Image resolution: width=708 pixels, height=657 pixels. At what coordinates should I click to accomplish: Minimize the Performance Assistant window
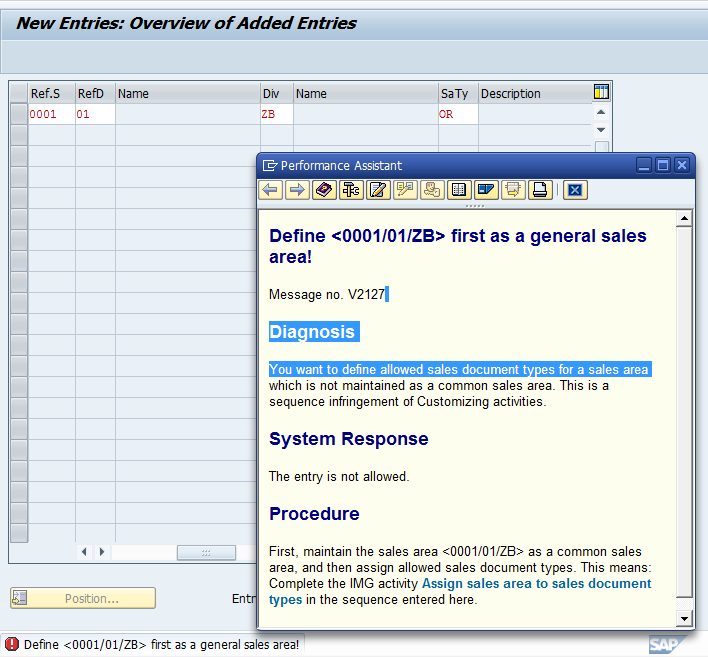click(x=644, y=165)
